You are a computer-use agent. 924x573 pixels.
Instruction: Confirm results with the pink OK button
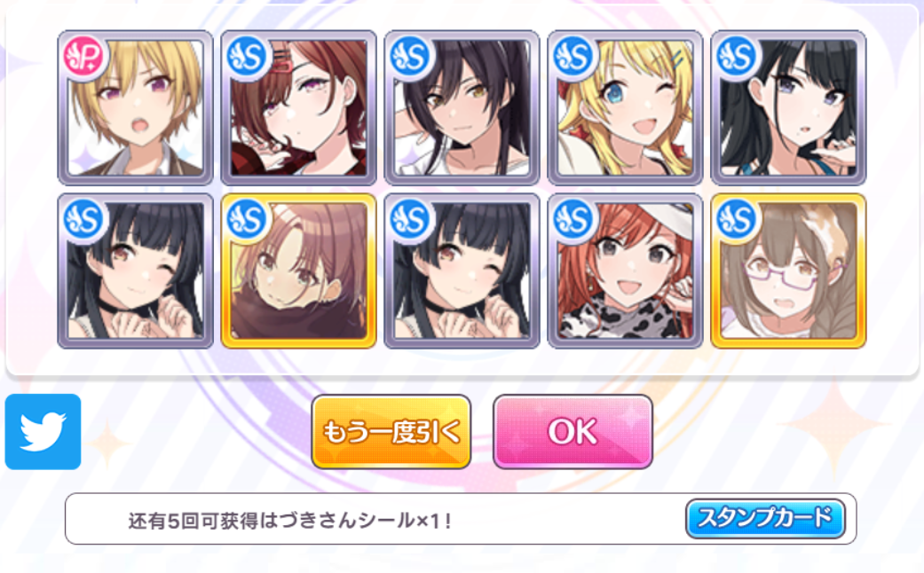tap(573, 432)
